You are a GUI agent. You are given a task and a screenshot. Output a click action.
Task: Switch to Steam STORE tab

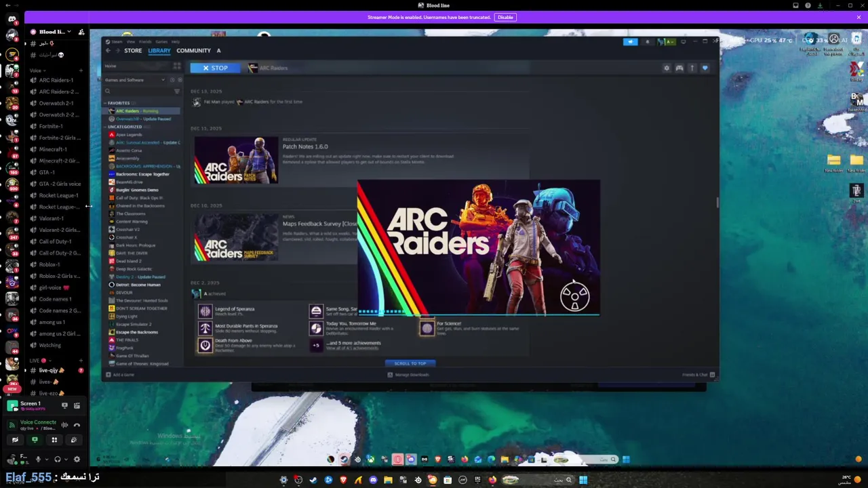coord(133,50)
